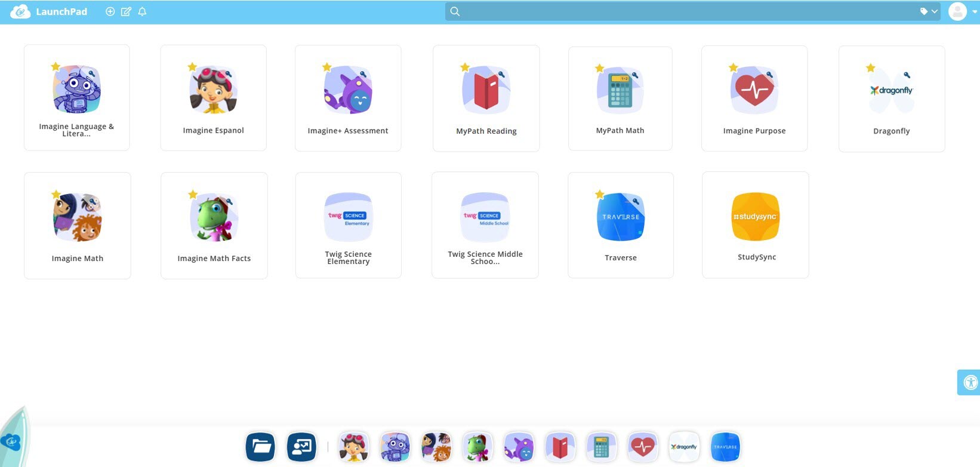This screenshot has width=980, height=467.
Task: Launch Dragonfly from the bottom dock
Action: pyautogui.click(x=684, y=447)
